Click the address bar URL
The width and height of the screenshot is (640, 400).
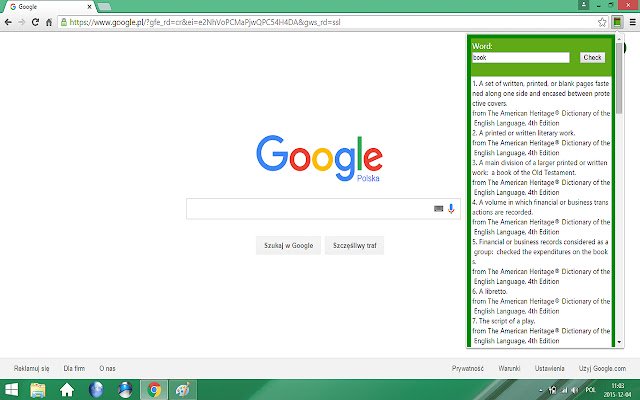[204, 22]
